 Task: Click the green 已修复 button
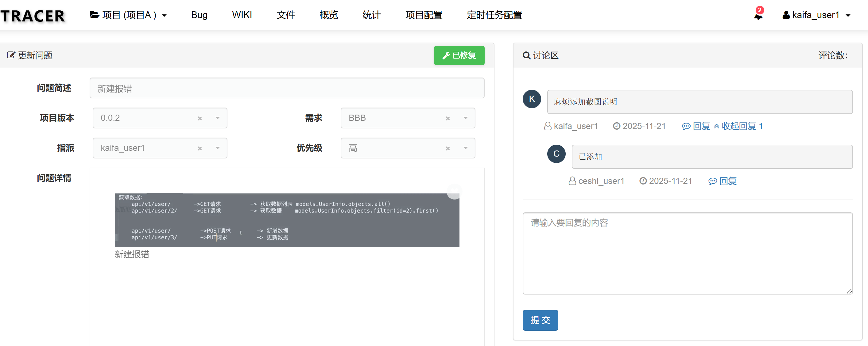(x=459, y=55)
